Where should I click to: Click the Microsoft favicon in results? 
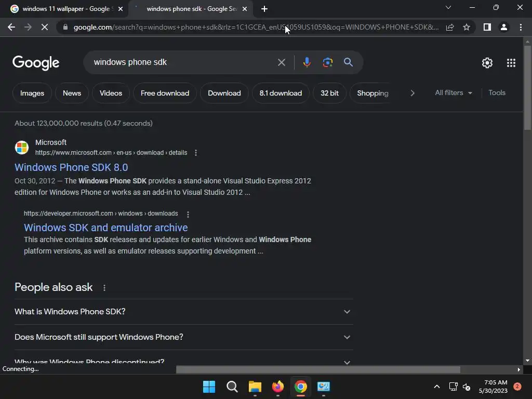coord(22,148)
